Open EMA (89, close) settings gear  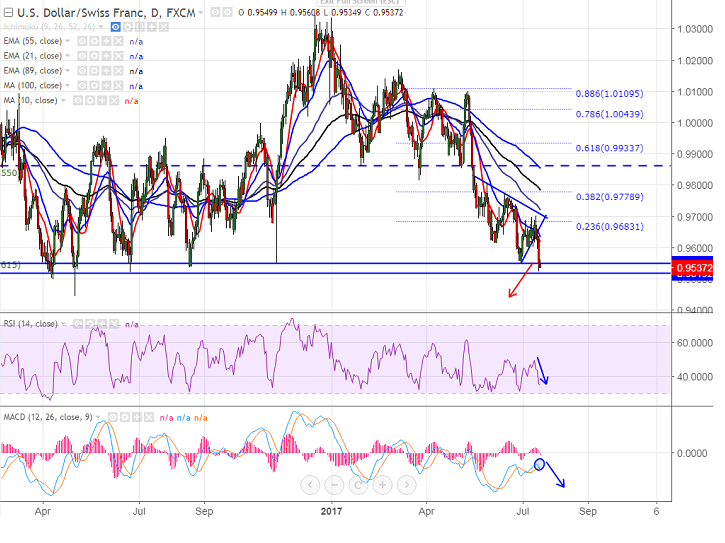(94, 71)
